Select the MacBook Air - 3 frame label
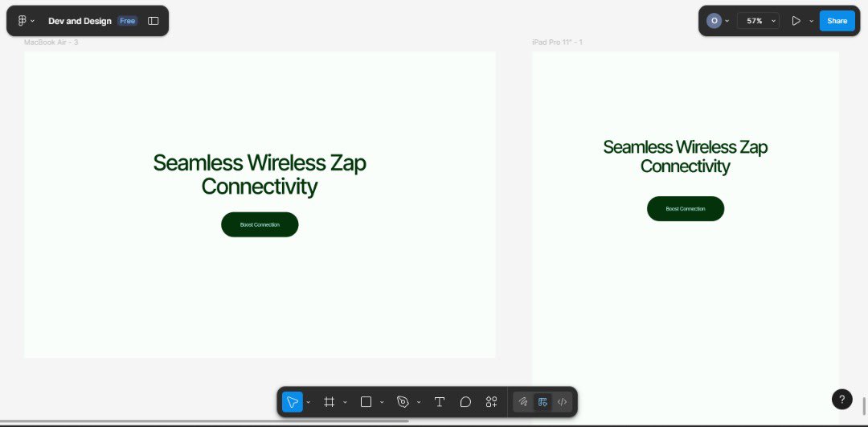868x427 pixels. [51, 42]
